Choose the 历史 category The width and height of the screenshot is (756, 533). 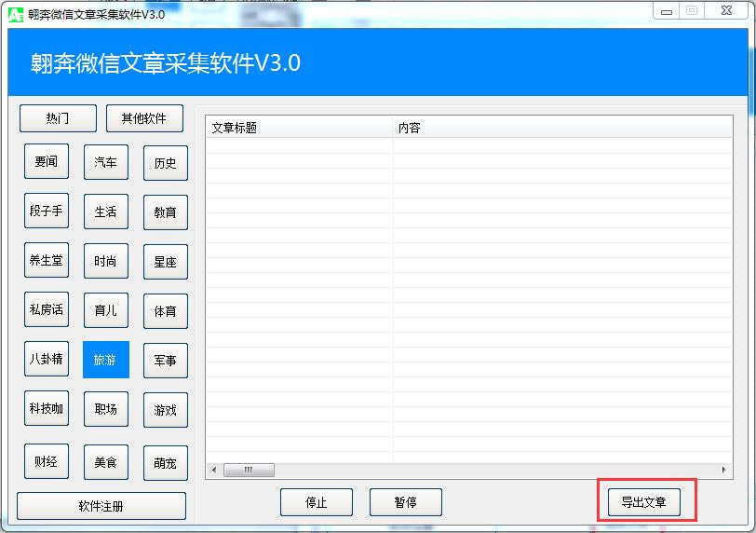[x=166, y=163]
